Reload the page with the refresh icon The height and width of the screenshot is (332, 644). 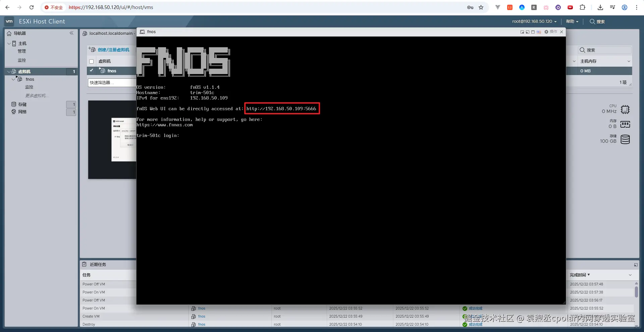32,7
